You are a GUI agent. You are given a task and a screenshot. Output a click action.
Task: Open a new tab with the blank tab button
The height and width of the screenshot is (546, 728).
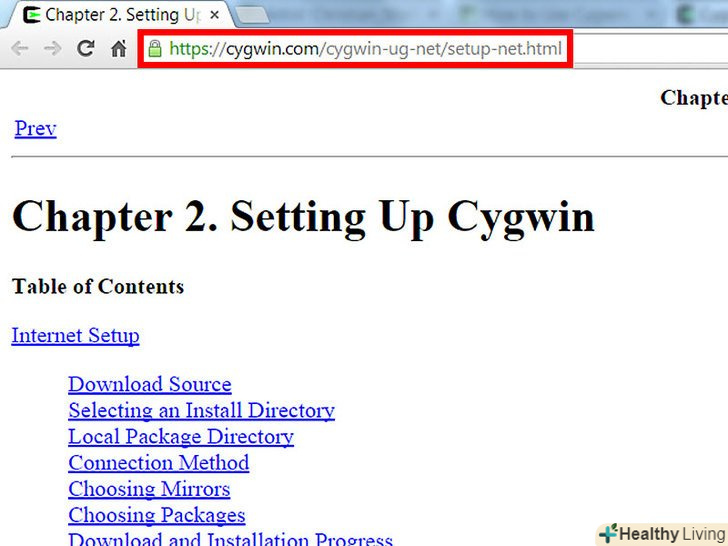[252, 15]
